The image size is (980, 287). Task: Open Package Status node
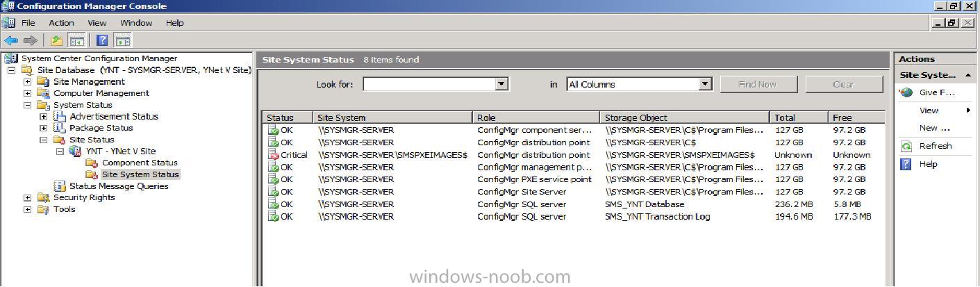pyautogui.click(x=101, y=128)
